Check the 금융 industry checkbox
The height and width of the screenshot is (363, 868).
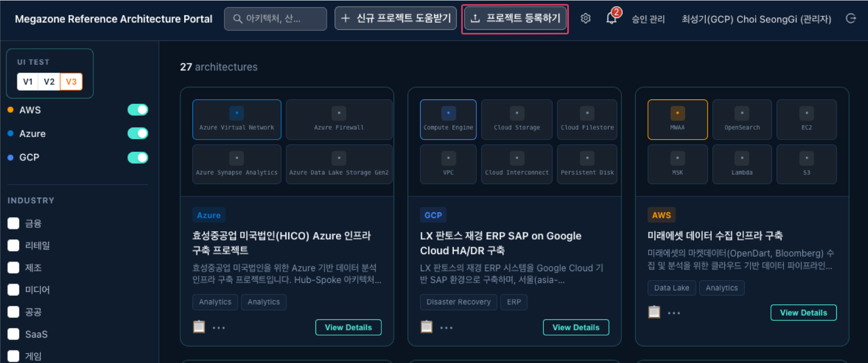tap(14, 223)
